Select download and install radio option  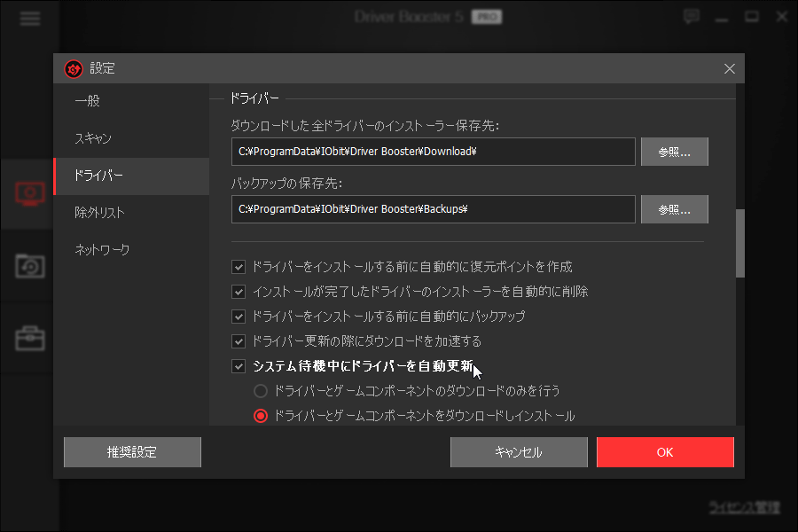click(261, 416)
